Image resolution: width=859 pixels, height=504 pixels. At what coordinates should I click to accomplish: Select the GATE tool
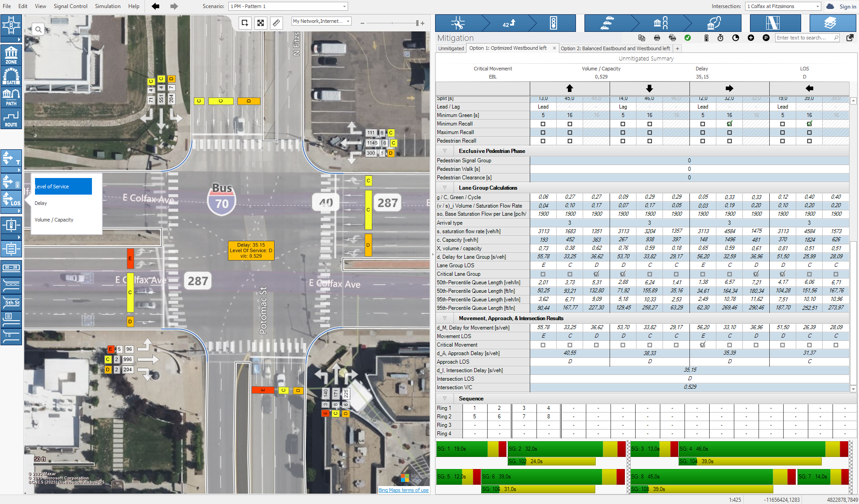[x=11, y=76]
